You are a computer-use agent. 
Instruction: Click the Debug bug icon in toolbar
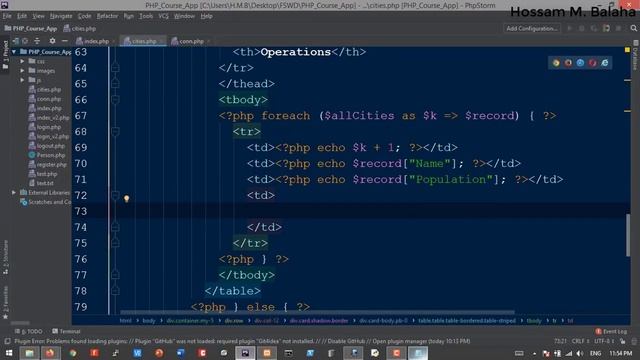pyautogui.click(x=582, y=29)
